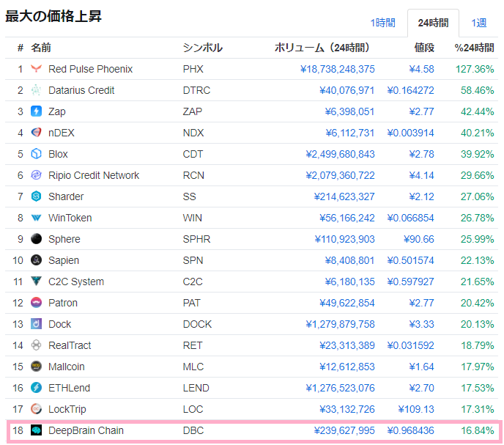Screen dimensions: 504x445
Task: Switch to the 1週 tab
Action: [479, 23]
